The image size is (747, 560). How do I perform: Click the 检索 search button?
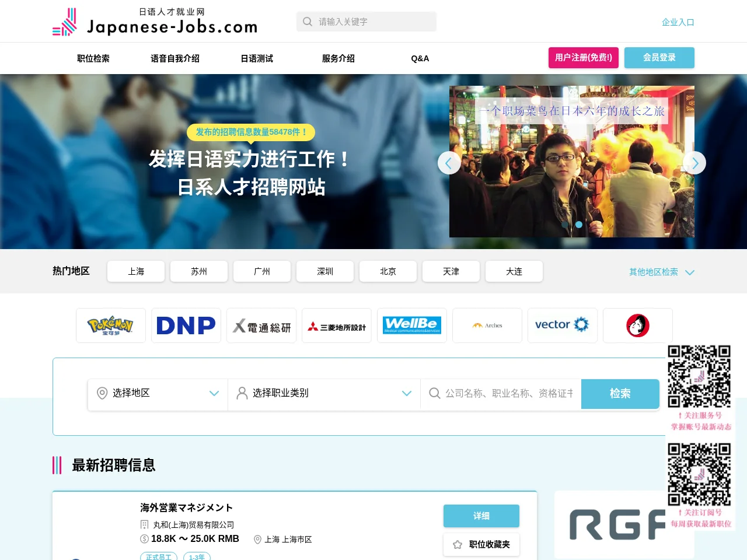[620, 394]
